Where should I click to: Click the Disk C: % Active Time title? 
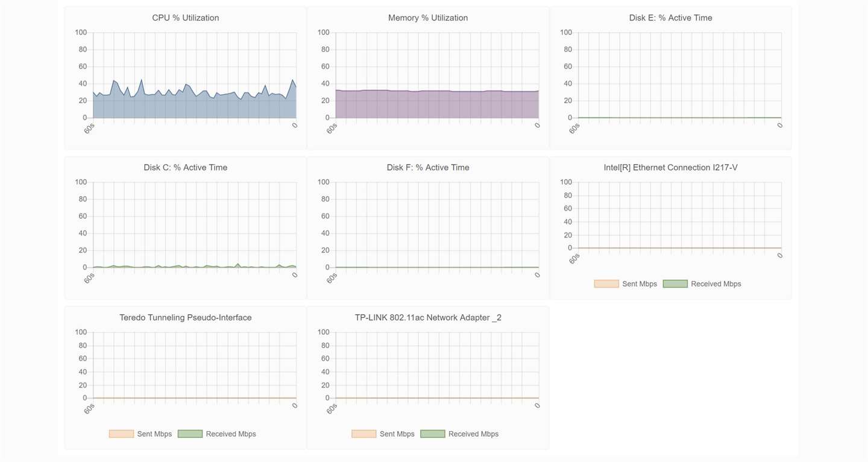click(186, 168)
